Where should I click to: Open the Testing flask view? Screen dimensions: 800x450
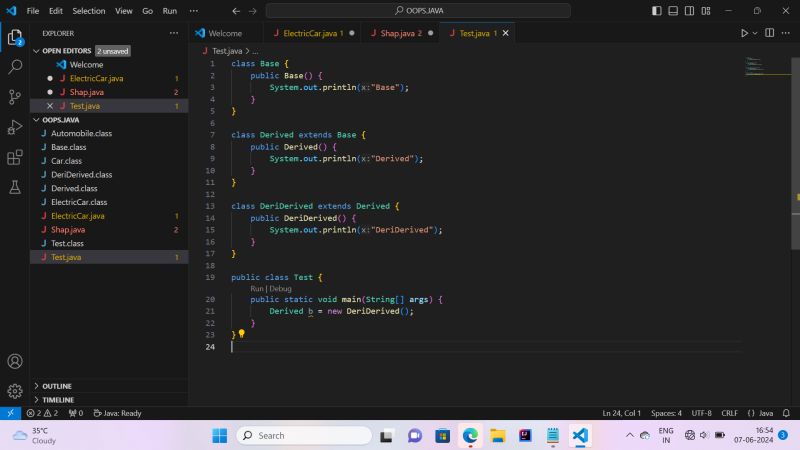(x=15, y=187)
